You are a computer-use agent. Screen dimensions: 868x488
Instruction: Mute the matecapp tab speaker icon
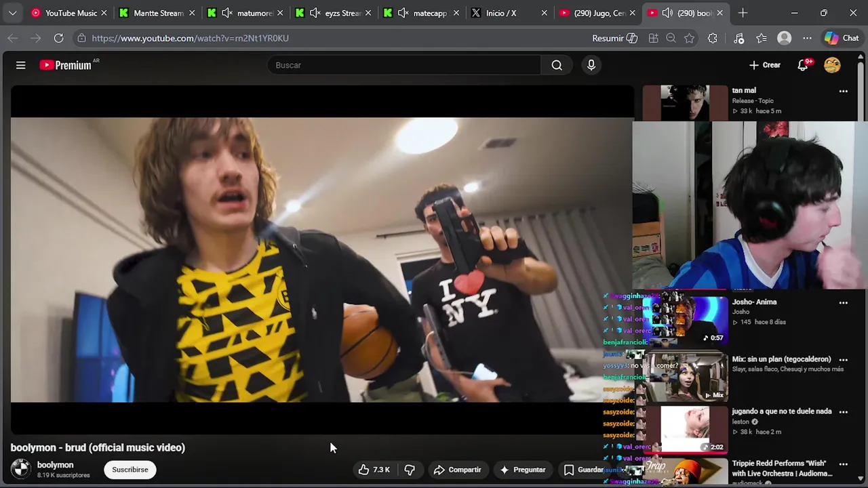pyautogui.click(x=403, y=13)
